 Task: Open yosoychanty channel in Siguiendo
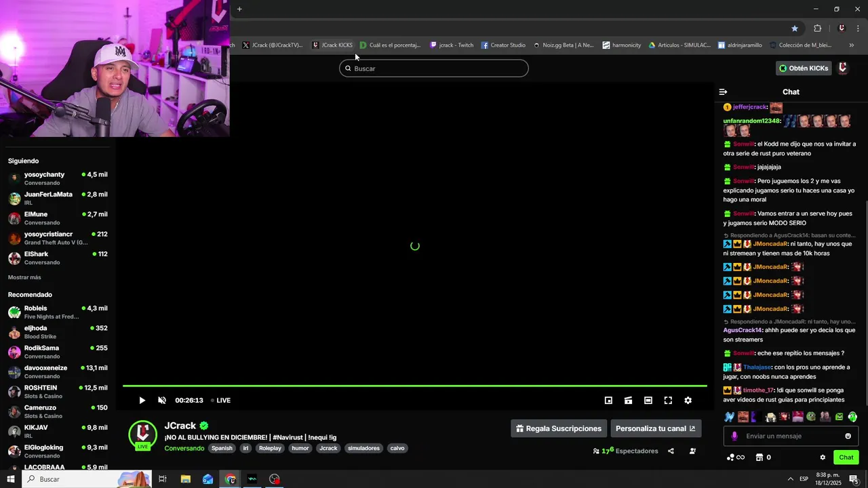click(58, 178)
